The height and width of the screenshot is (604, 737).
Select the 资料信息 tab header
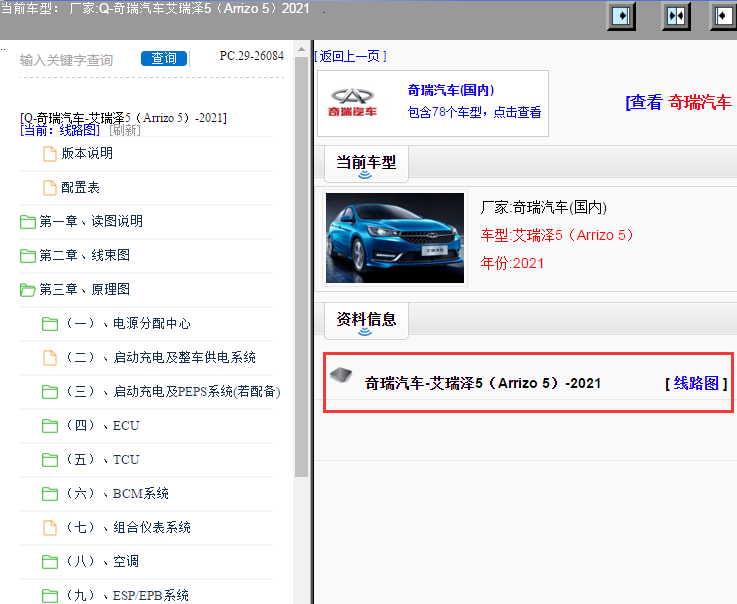366,320
